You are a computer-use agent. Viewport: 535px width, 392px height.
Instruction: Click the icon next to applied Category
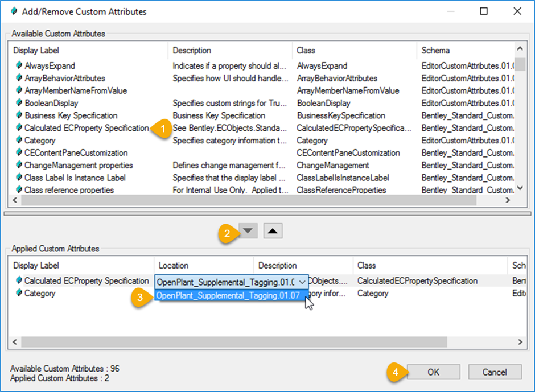click(x=18, y=294)
